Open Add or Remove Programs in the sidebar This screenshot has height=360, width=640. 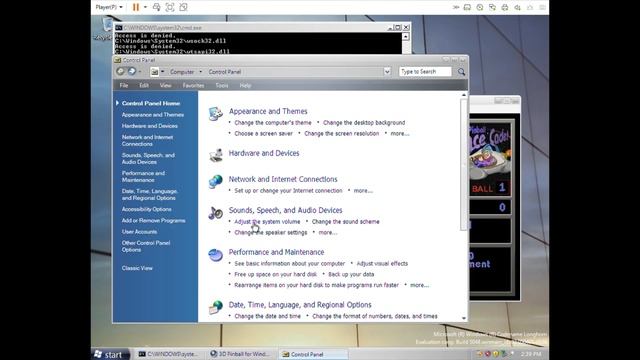click(x=153, y=220)
